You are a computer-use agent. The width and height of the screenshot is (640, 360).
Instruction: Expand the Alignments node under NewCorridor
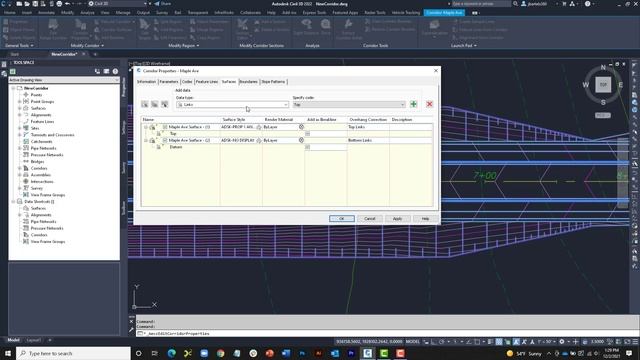click(20, 115)
